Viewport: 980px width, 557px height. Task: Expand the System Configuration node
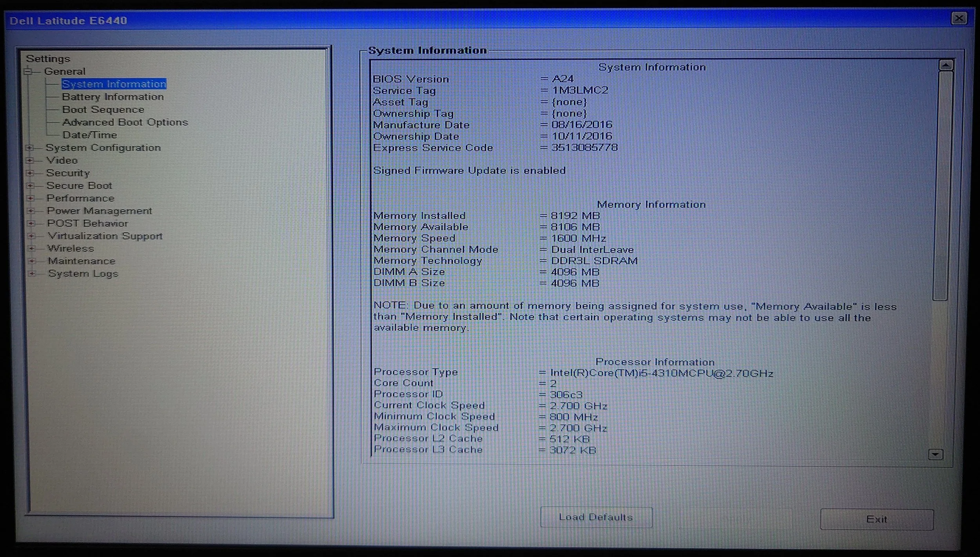(29, 148)
